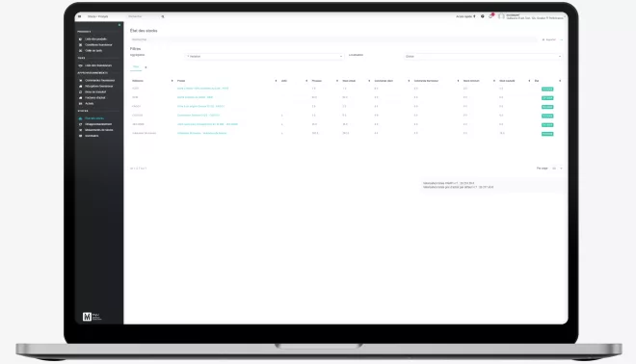Change the Par page rows selector

[557, 169]
